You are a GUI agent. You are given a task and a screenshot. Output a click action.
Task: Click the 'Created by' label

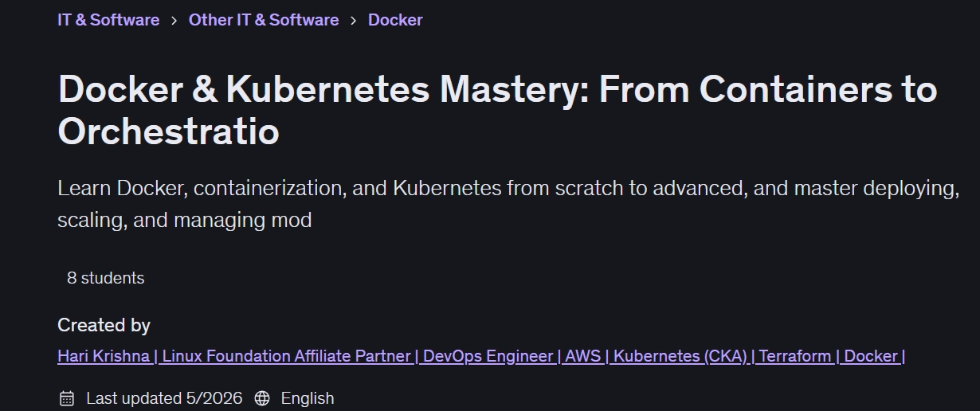click(104, 325)
